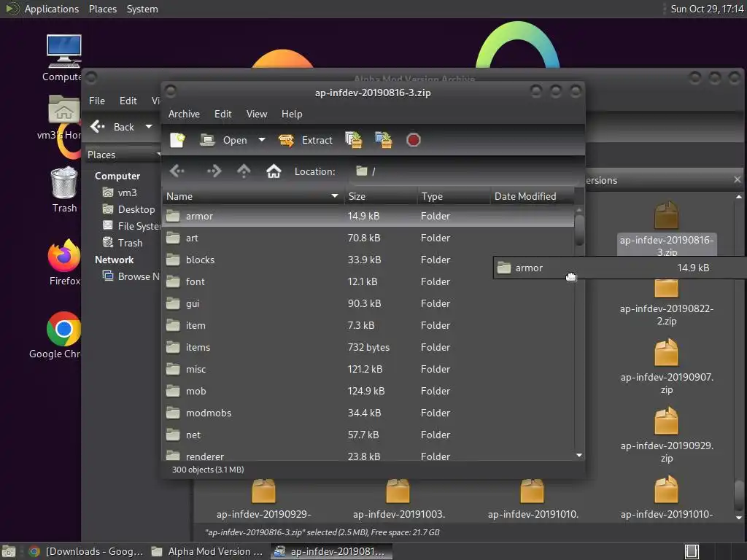Click the archive list vertical scrollbar thumb
The image size is (747, 560).
click(x=579, y=230)
